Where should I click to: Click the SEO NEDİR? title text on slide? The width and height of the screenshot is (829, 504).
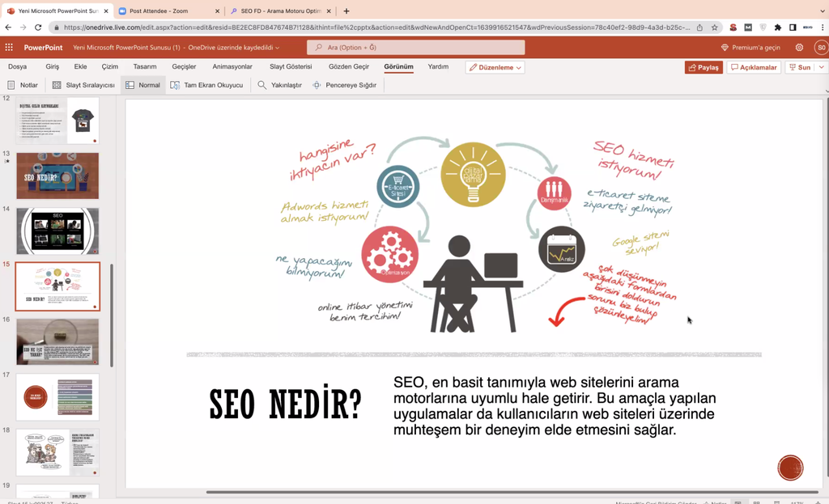tap(286, 404)
